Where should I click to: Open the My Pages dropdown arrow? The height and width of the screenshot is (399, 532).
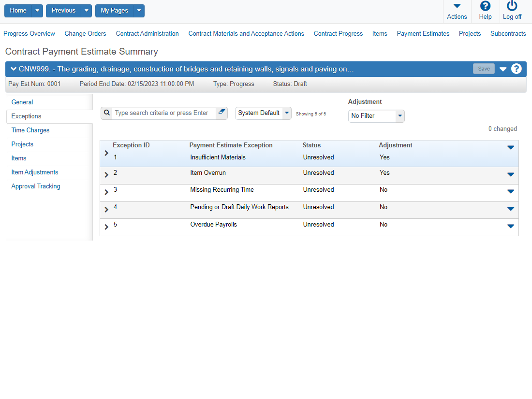click(x=139, y=11)
